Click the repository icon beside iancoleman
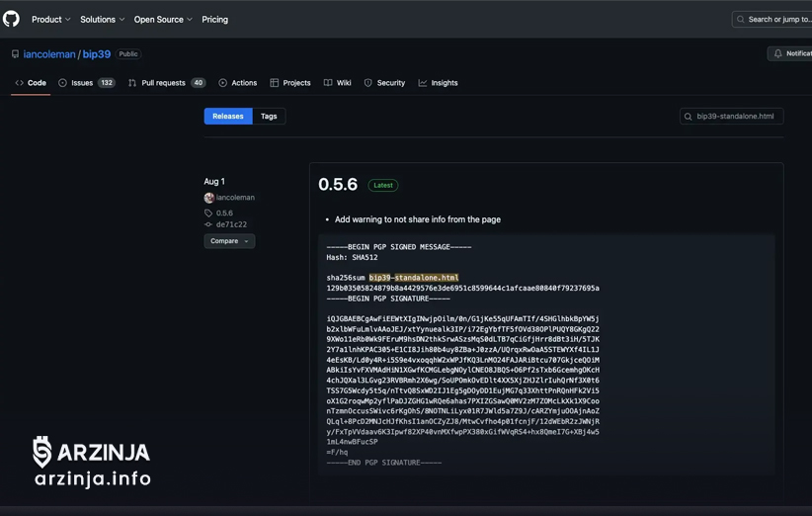Screen dimensions: 812x516 pyautogui.click(x=15, y=54)
